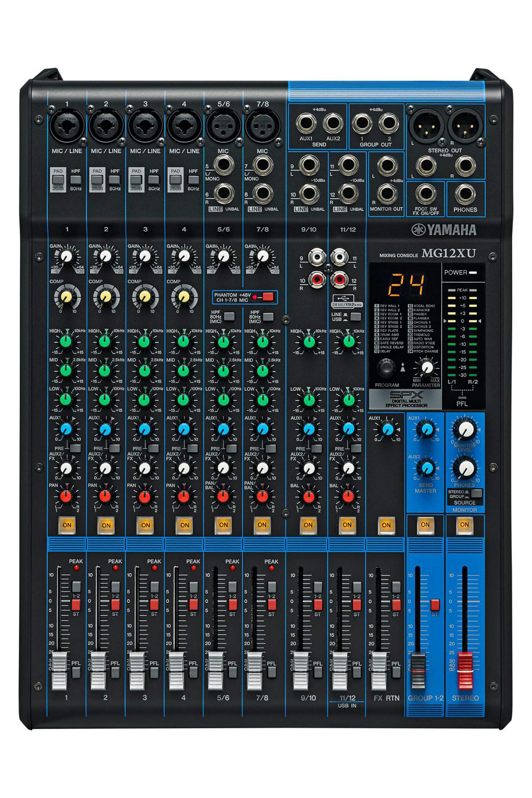532x798 pixels.
Task: Toggle the PHANTOM +48V switch
Action: pyautogui.click(x=268, y=298)
